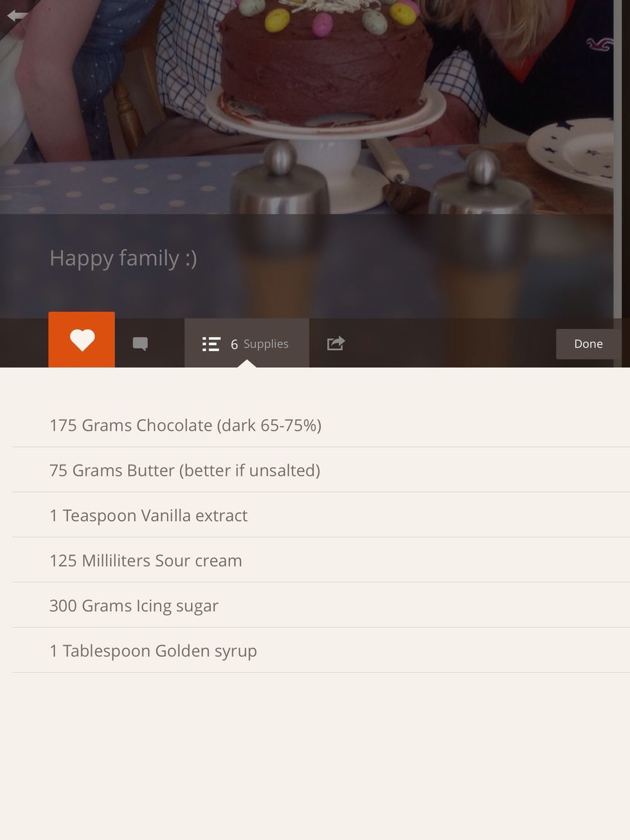630x840 pixels.
Task: Click the supplies list icon
Action: 211,344
